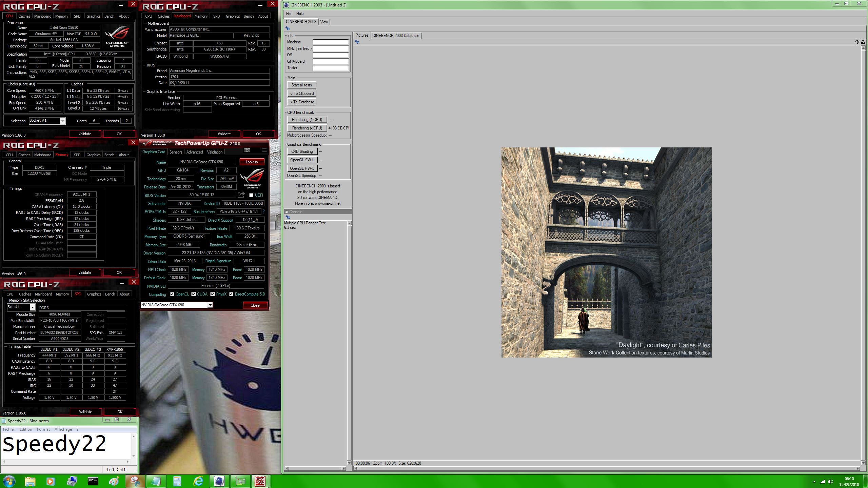868x488 pixels.
Task: Click the Console scrollbar down arrow
Action: click(x=349, y=463)
